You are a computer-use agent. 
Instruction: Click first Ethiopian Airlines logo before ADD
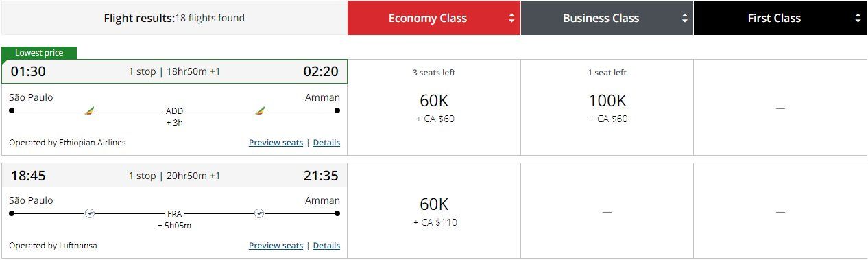point(89,110)
